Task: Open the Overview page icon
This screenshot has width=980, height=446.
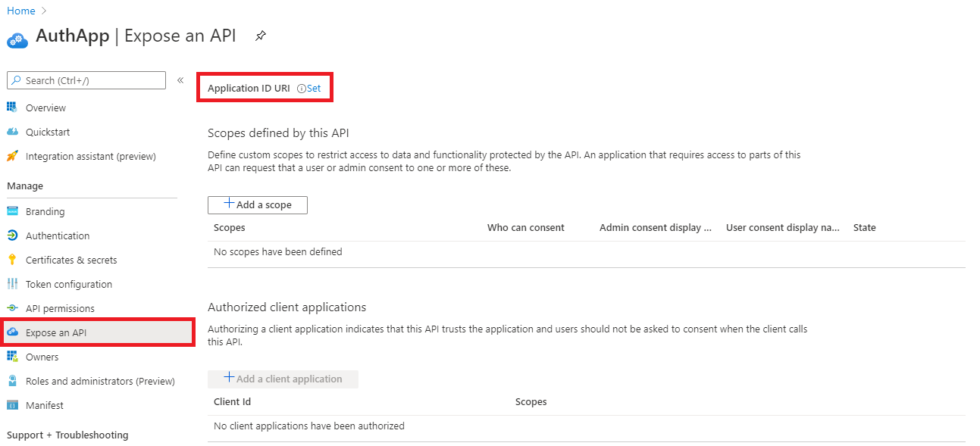Action: pos(13,107)
